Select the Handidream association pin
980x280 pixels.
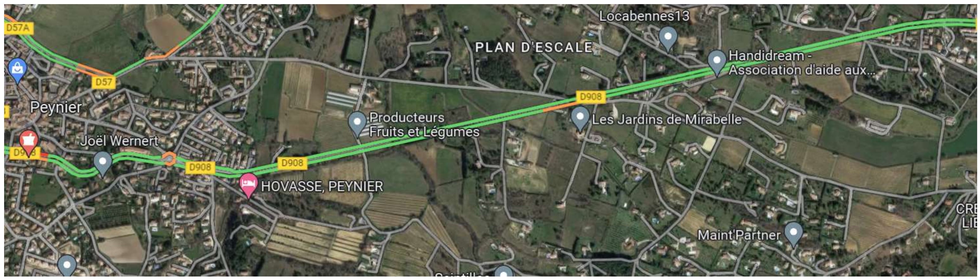pos(717,62)
